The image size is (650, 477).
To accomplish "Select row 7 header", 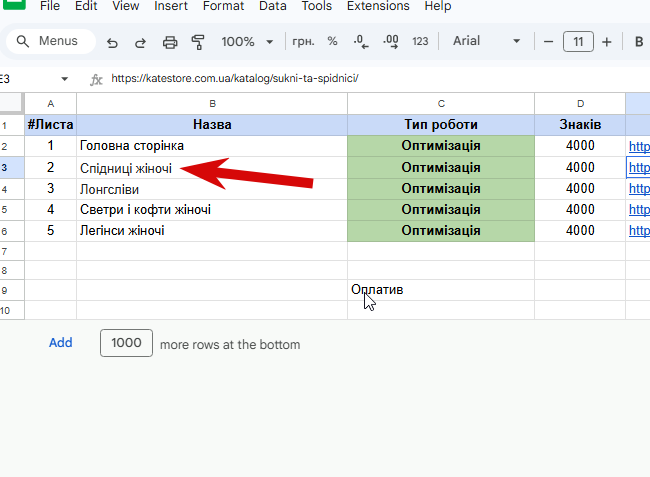I will pos(12,252).
